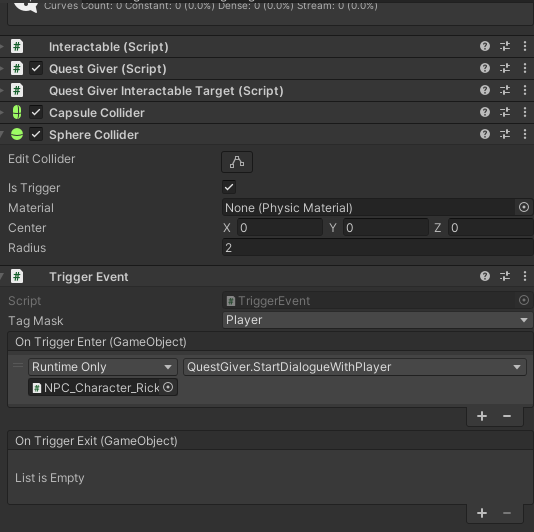Disable the Capsule Collider checkbox
Screen dimensions: 534x532
click(x=36, y=112)
